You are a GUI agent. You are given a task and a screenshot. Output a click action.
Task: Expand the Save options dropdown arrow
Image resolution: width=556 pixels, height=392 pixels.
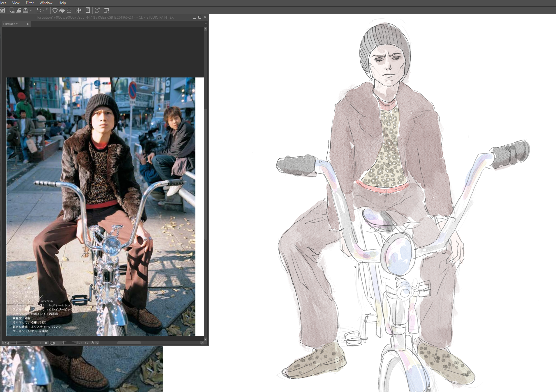31,10
